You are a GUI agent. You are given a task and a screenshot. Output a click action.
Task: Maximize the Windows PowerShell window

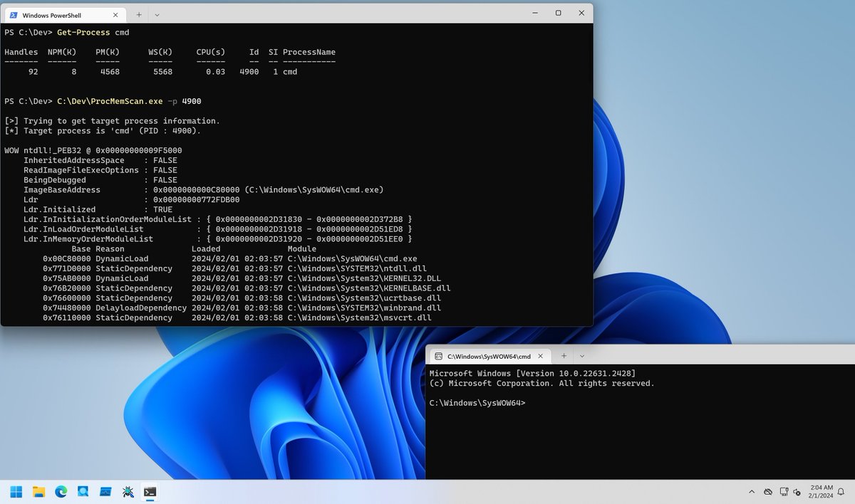tap(558, 13)
